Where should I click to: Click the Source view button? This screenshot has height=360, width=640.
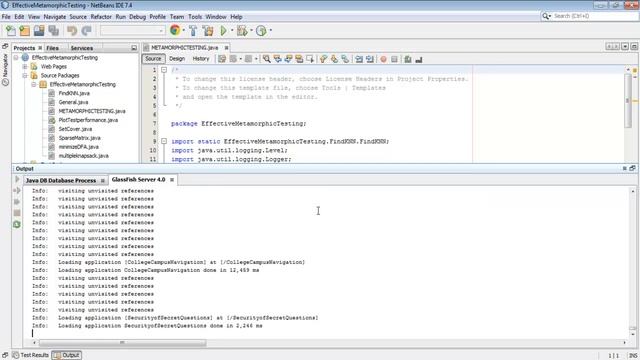click(x=153, y=59)
